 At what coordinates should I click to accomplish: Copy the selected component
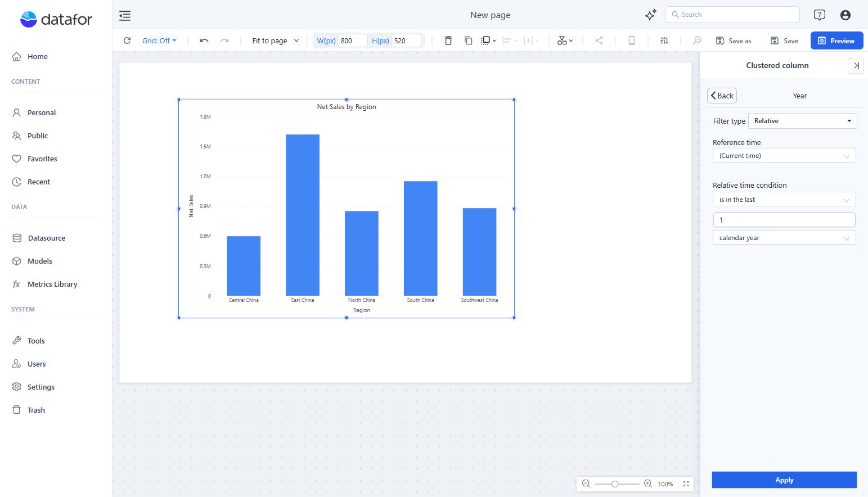pyautogui.click(x=468, y=40)
